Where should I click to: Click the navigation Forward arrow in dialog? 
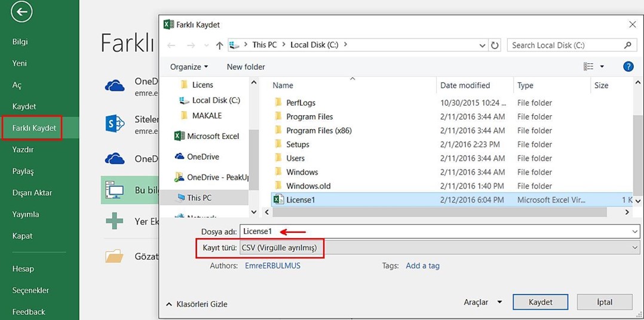click(191, 45)
